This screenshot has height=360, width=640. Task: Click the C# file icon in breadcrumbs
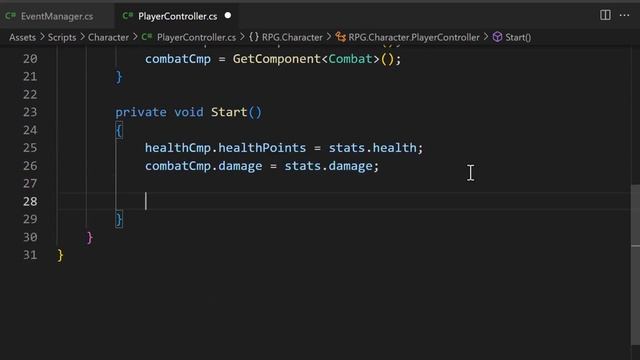pyautogui.click(x=147, y=37)
